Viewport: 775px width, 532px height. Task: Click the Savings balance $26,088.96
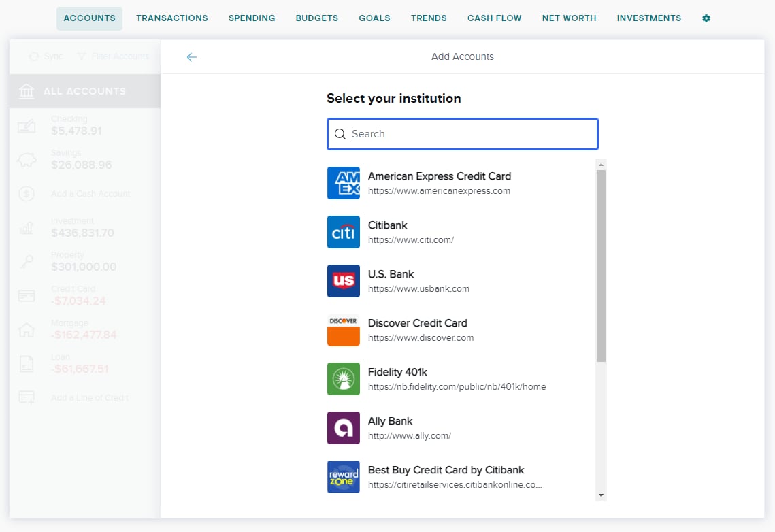point(82,165)
